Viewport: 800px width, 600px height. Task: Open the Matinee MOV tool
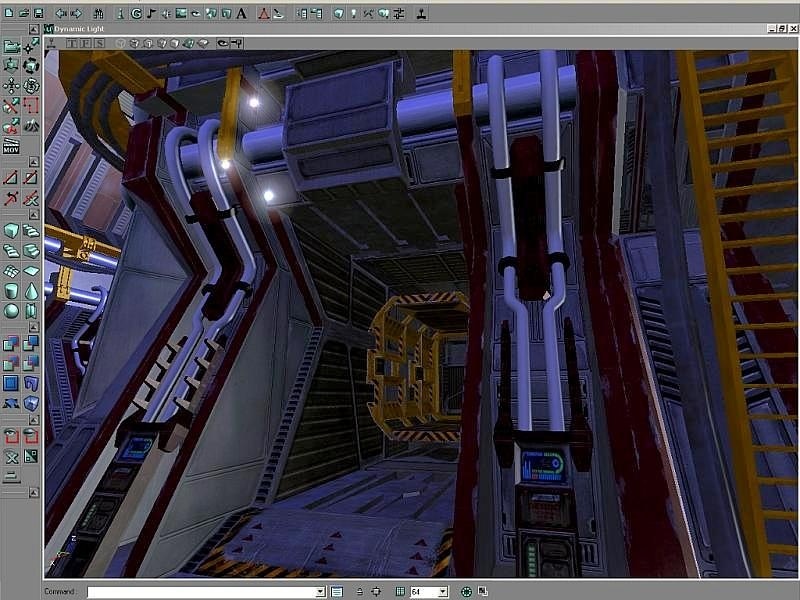click(11, 146)
